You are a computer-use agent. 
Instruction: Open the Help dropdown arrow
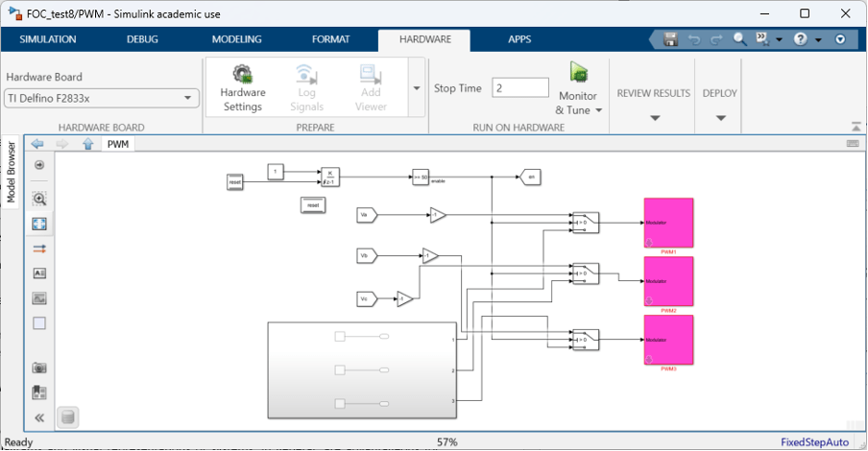tap(818, 40)
